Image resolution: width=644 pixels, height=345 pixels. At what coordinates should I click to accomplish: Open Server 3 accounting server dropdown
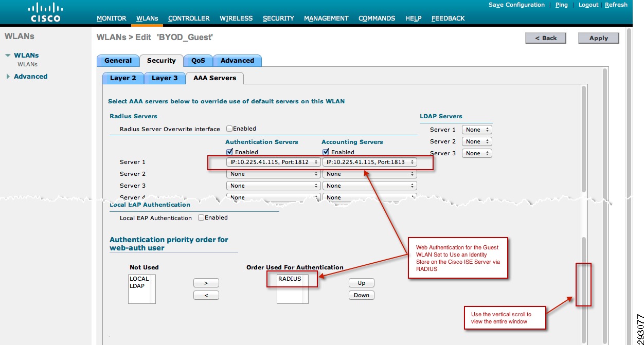click(x=369, y=186)
